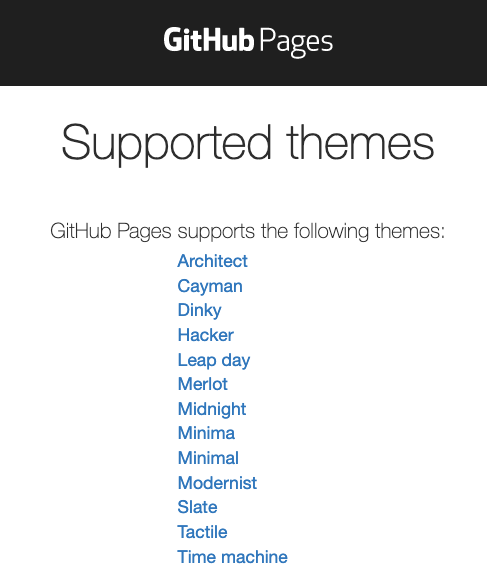This screenshot has height=575, width=487.
Task: Select the Dinky theme link
Action: click(199, 311)
